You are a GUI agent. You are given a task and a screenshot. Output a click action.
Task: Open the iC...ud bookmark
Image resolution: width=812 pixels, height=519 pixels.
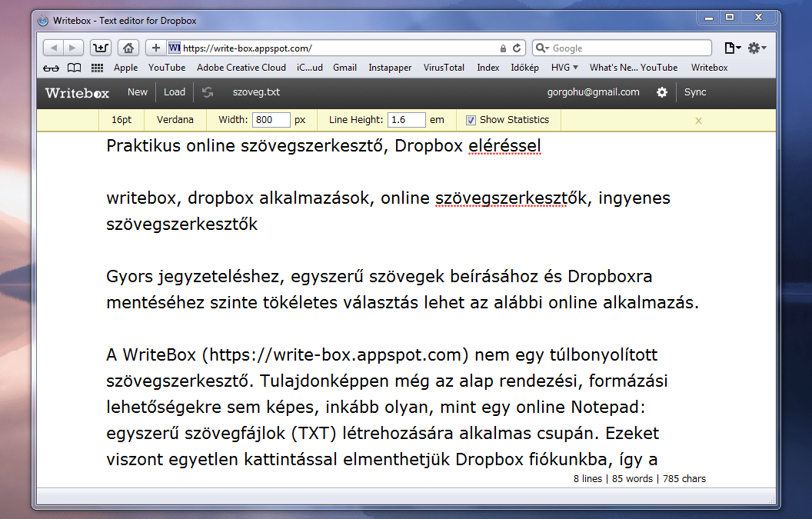click(x=310, y=68)
